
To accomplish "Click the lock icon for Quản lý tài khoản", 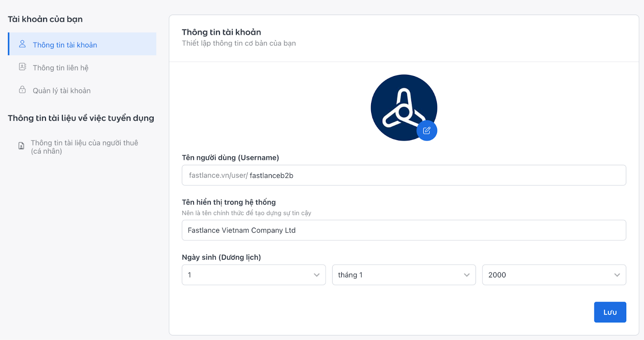I will point(23,90).
